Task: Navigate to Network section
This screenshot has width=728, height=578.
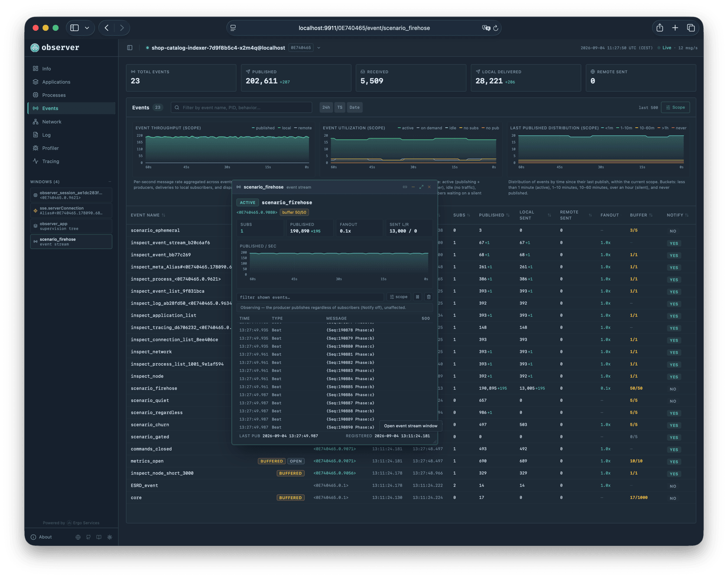Action: [x=71, y=122]
